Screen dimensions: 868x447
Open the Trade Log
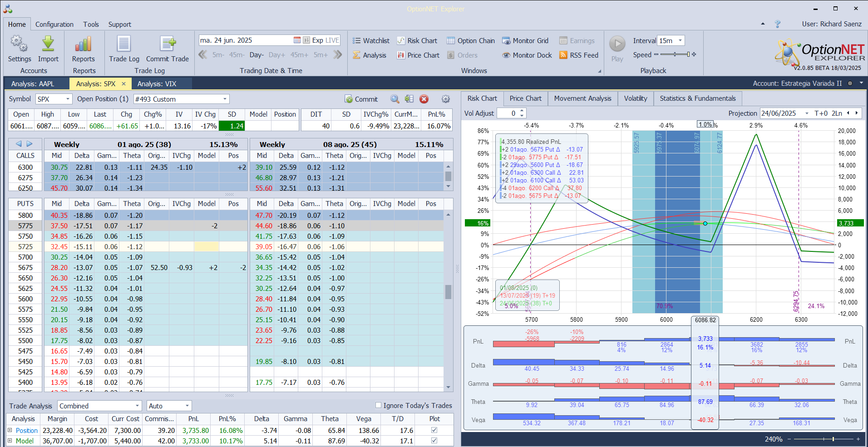(x=124, y=49)
